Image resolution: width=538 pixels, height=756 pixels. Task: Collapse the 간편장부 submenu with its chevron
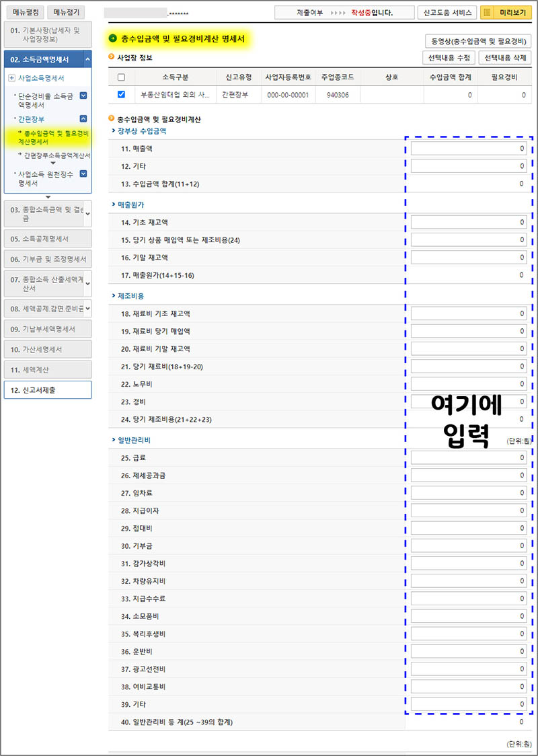click(83, 118)
